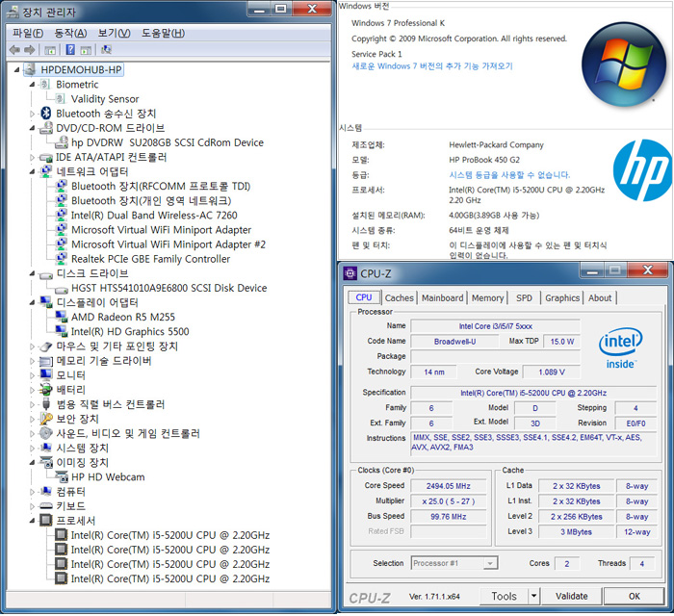Image resolution: width=674 pixels, height=616 pixels.
Task: Click the Realtek PCIe GBE Family Controller icon
Action: [x=62, y=259]
